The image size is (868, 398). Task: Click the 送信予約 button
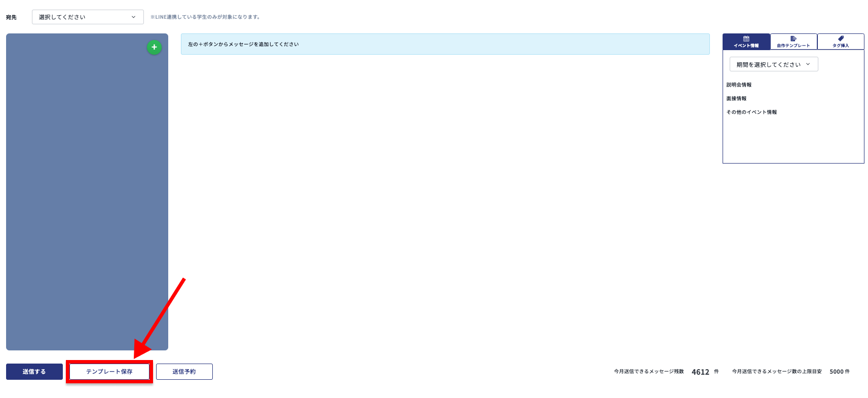pos(184,372)
